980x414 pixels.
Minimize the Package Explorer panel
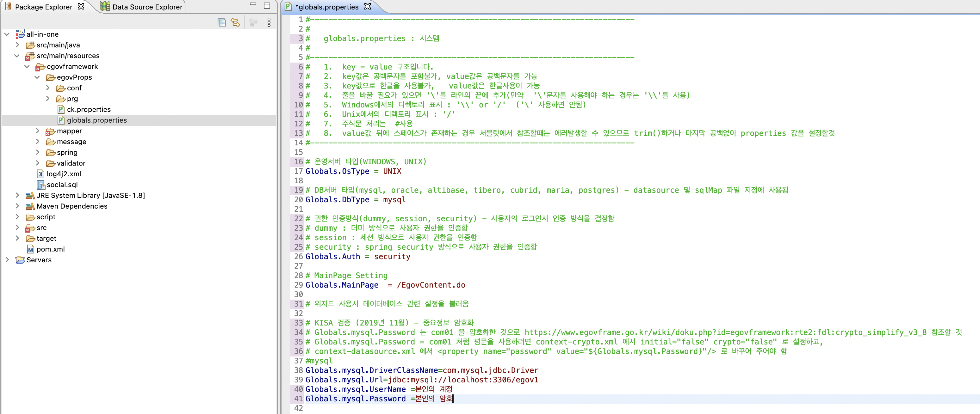click(x=253, y=4)
